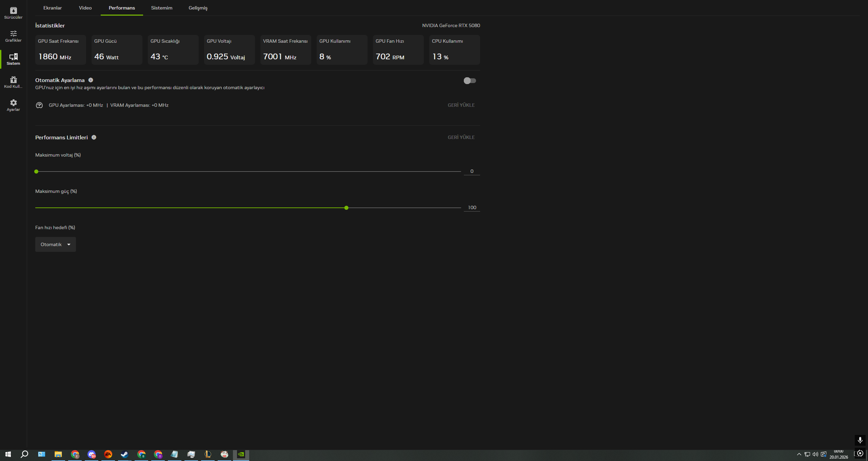Switch to the Gelişmiş tab
The height and width of the screenshot is (461, 868).
coord(198,8)
